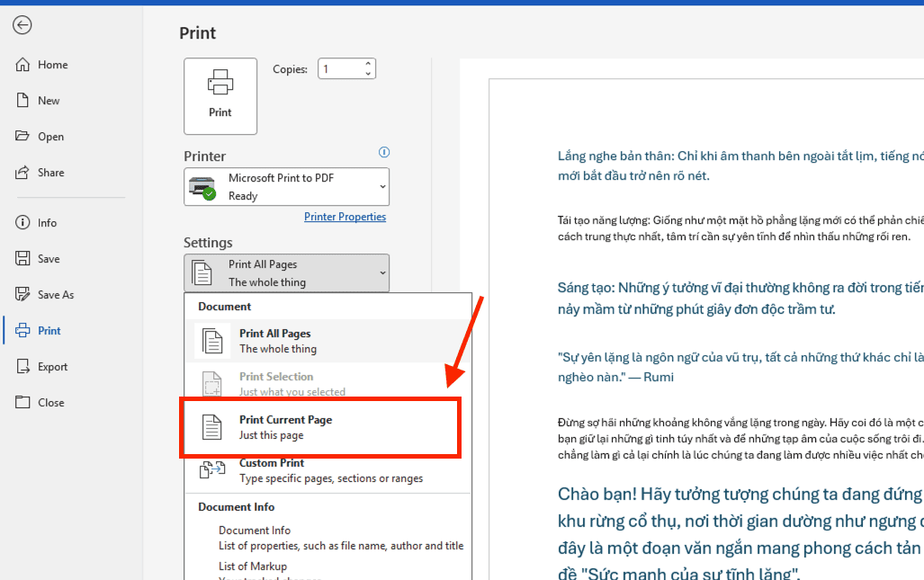
Task: Click the 'Lắng nghe bản thân' heading in preview
Action: point(740,165)
